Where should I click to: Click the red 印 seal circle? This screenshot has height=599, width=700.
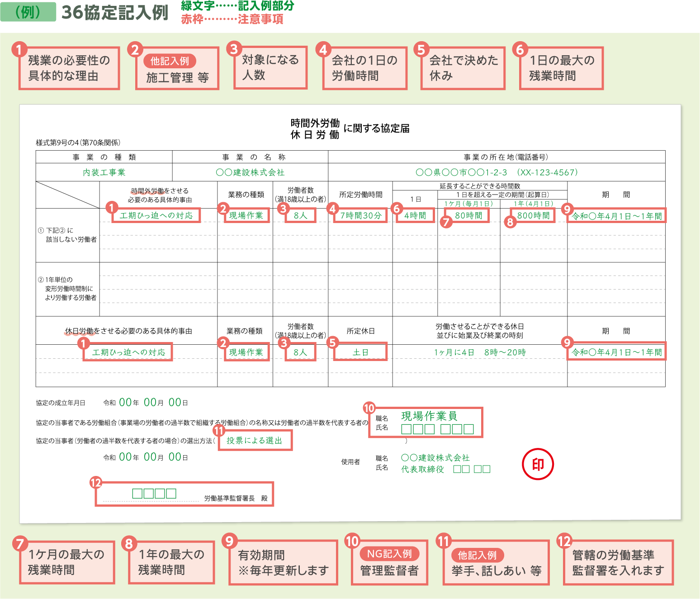pos(538,464)
